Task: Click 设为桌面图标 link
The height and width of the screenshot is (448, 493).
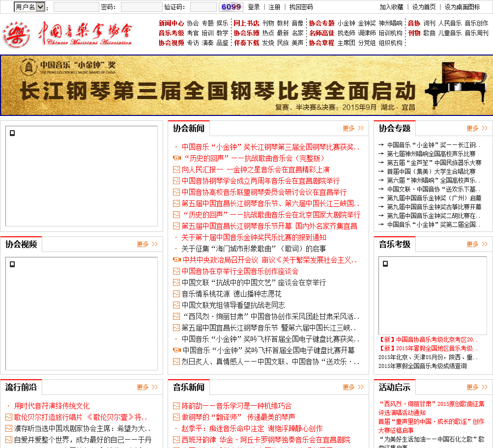Action: pyautogui.click(x=462, y=7)
